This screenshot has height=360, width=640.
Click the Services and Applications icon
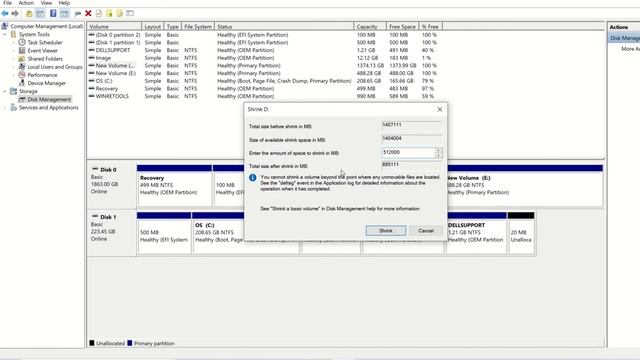[x=13, y=107]
